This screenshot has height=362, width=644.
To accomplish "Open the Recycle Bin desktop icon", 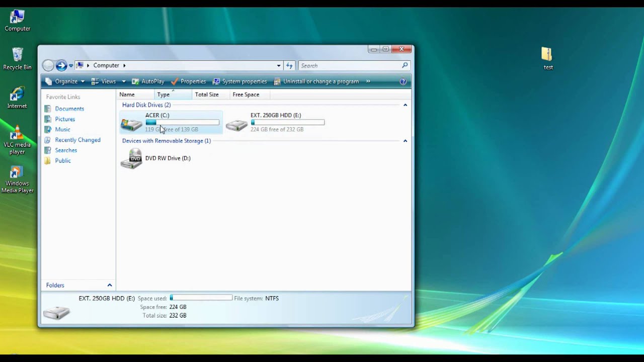I will tap(17, 59).
